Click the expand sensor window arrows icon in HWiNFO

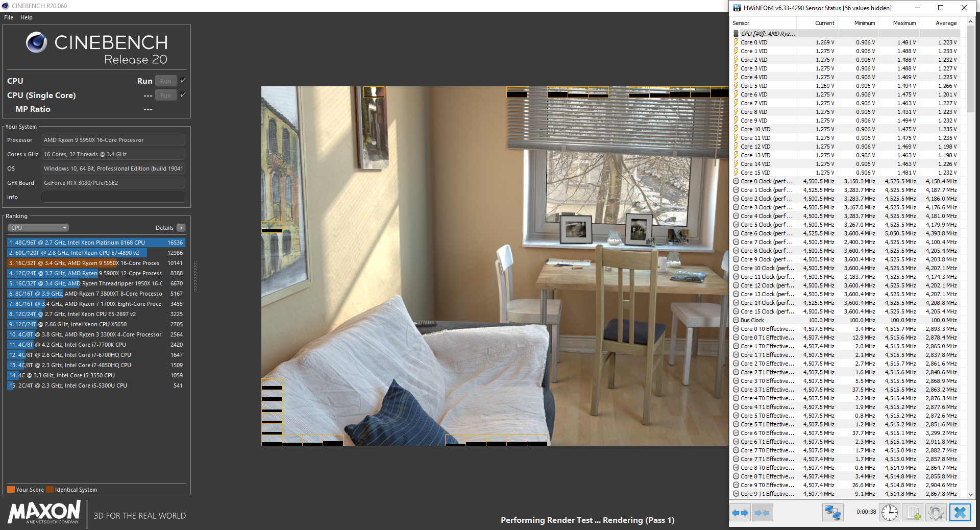740,512
